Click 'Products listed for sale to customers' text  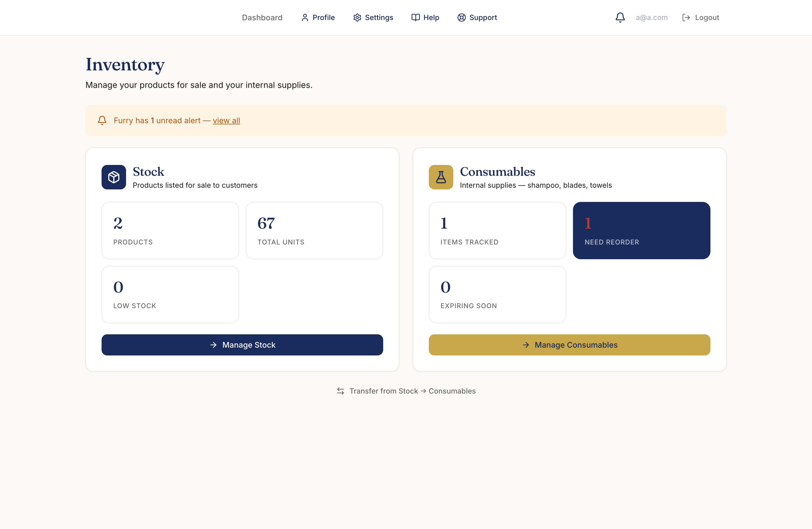pos(195,185)
